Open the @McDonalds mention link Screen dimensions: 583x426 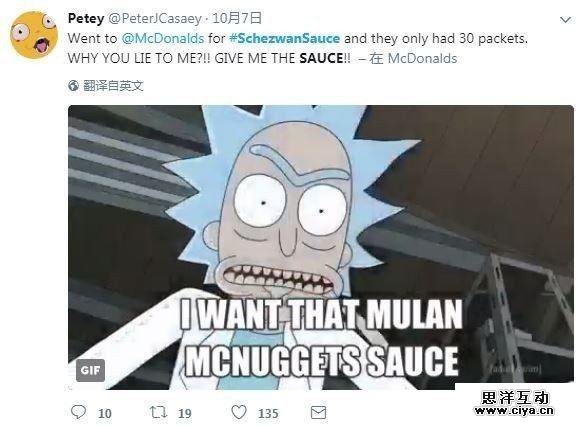point(163,38)
